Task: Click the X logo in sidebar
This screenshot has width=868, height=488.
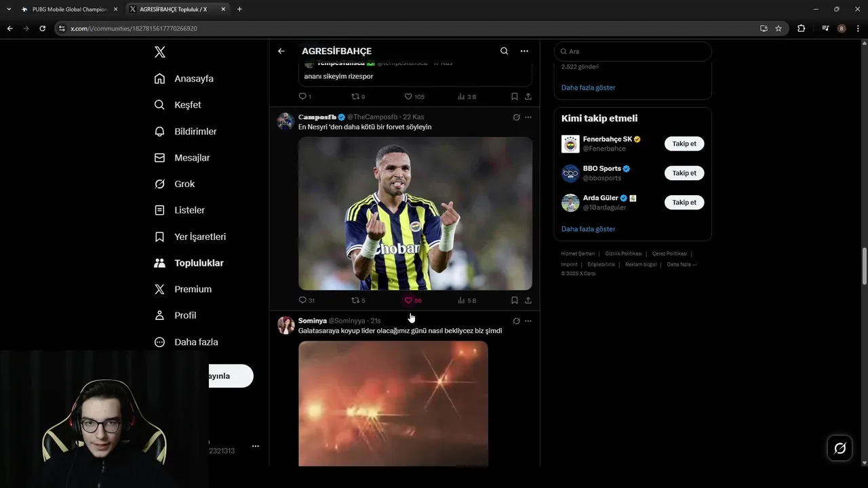Action: tap(159, 52)
